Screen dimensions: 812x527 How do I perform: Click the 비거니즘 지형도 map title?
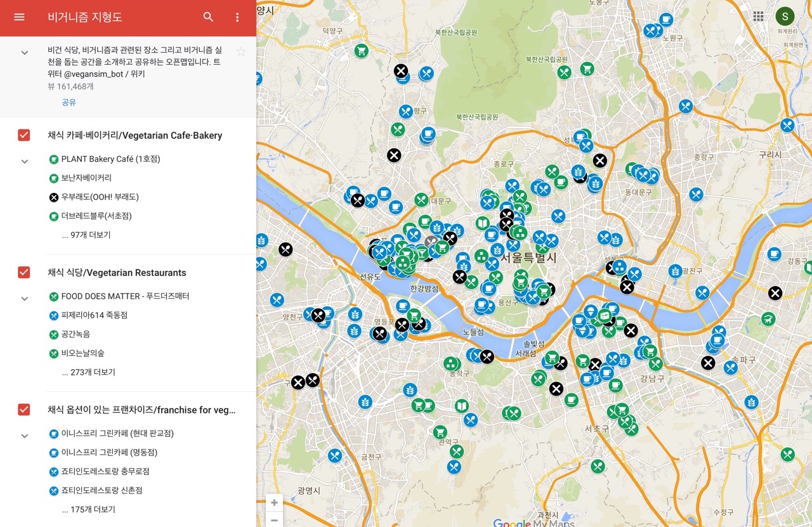tap(85, 17)
